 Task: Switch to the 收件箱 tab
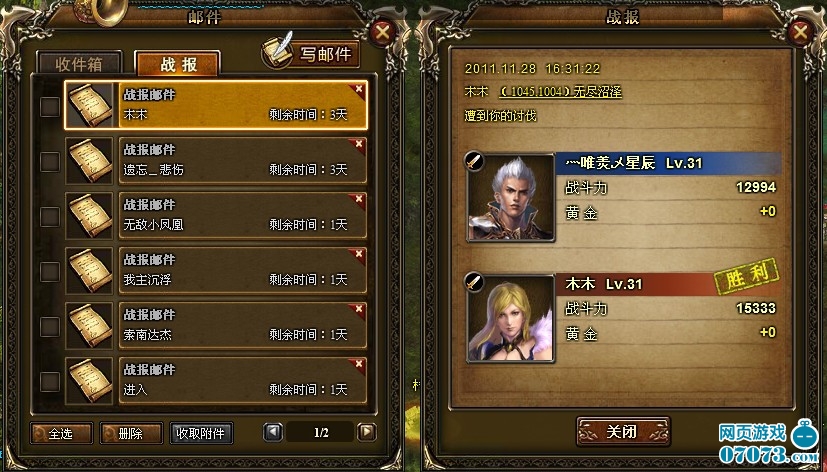pos(79,63)
